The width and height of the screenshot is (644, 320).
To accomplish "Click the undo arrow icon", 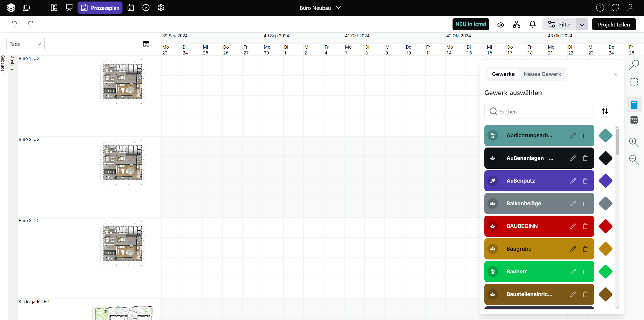I will (14, 24).
